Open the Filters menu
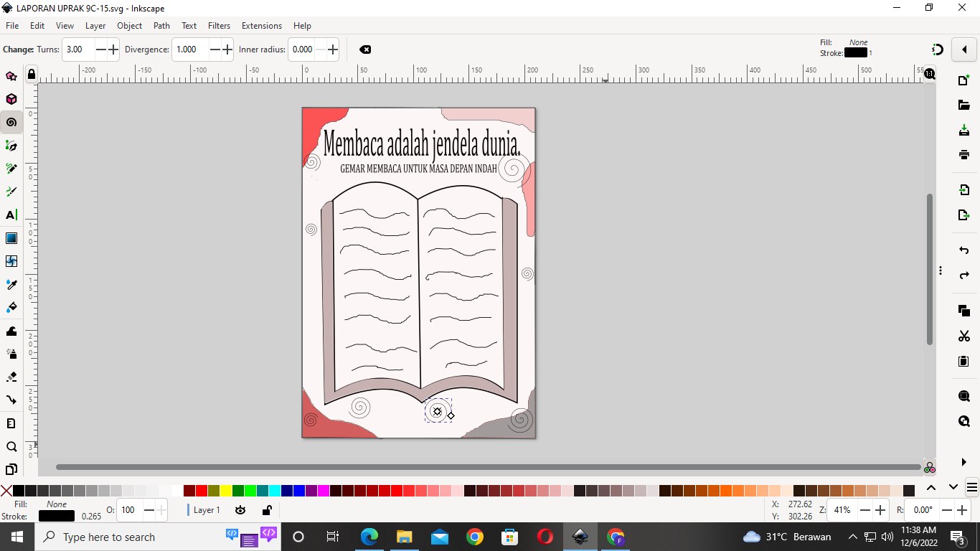Image resolution: width=980 pixels, height=551 pixels. coord(220,25)
